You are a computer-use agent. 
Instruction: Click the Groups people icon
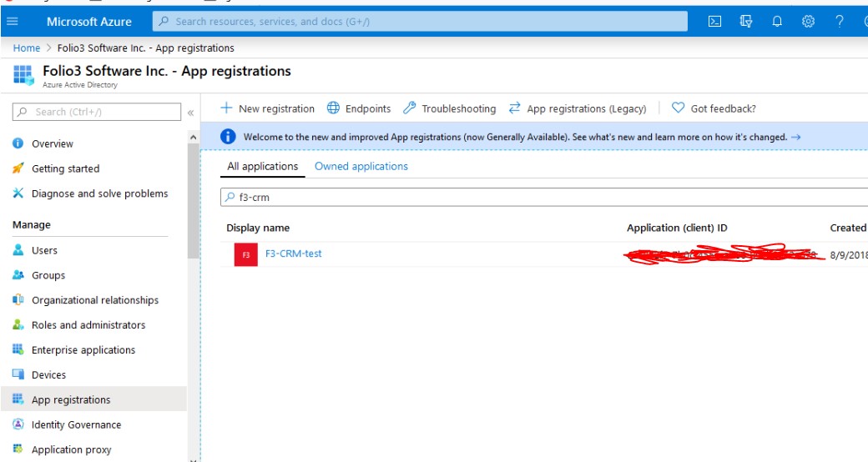click(18, 275)
